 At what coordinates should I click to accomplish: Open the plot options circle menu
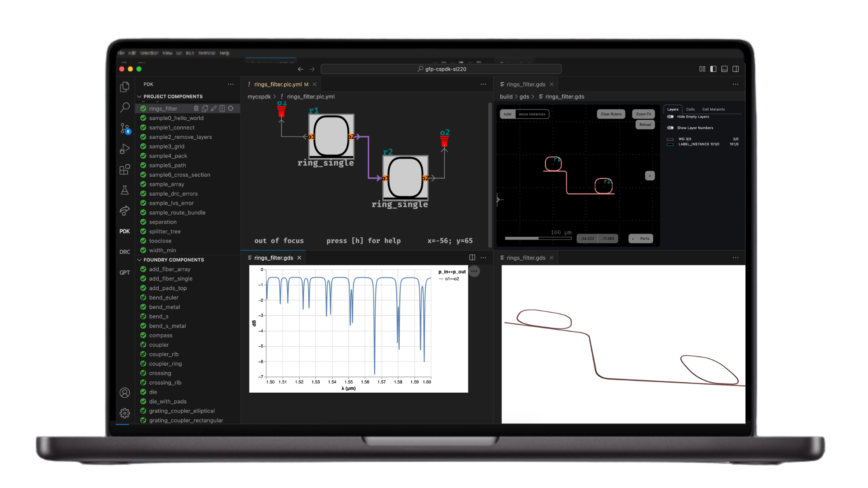pyautogui.click(x=474, y=271)
